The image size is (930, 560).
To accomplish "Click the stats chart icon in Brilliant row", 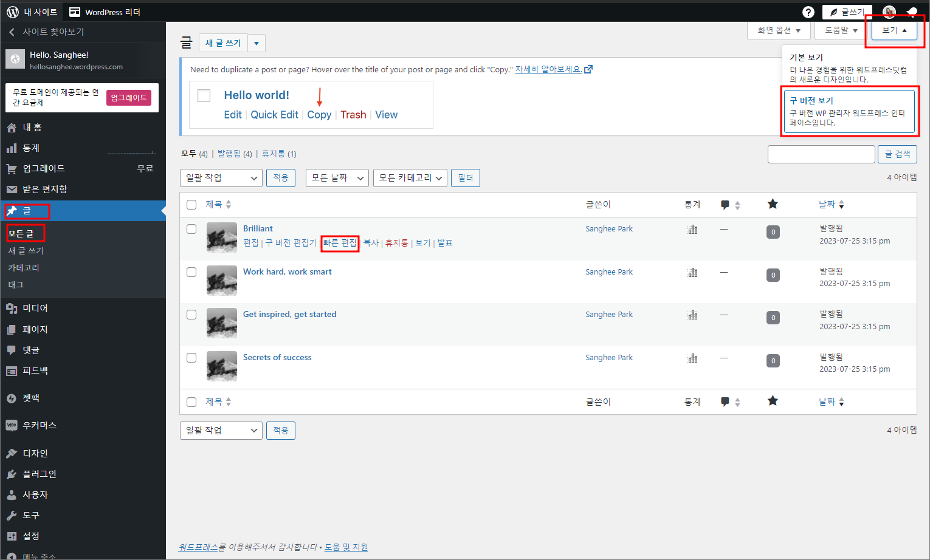I will [x=692, y=230].
